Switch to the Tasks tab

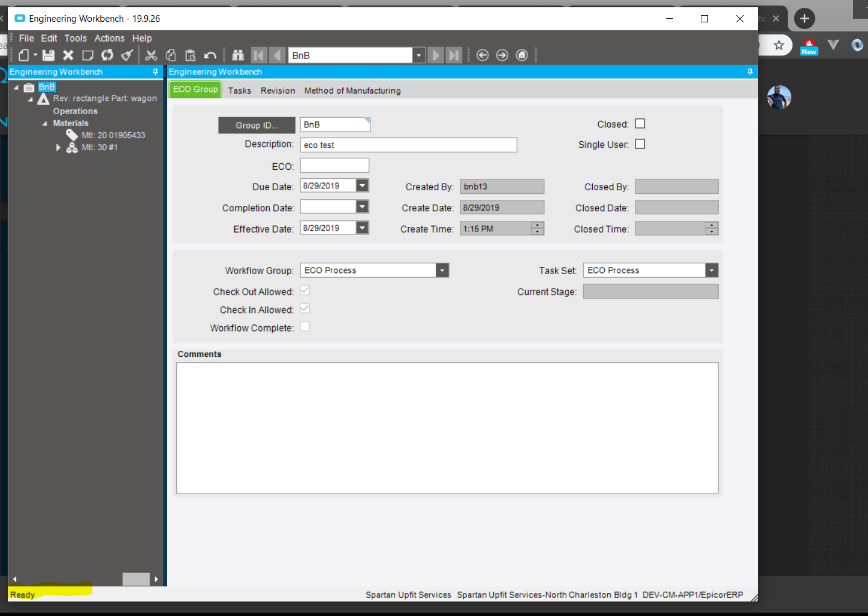click(x=240, y=91)
